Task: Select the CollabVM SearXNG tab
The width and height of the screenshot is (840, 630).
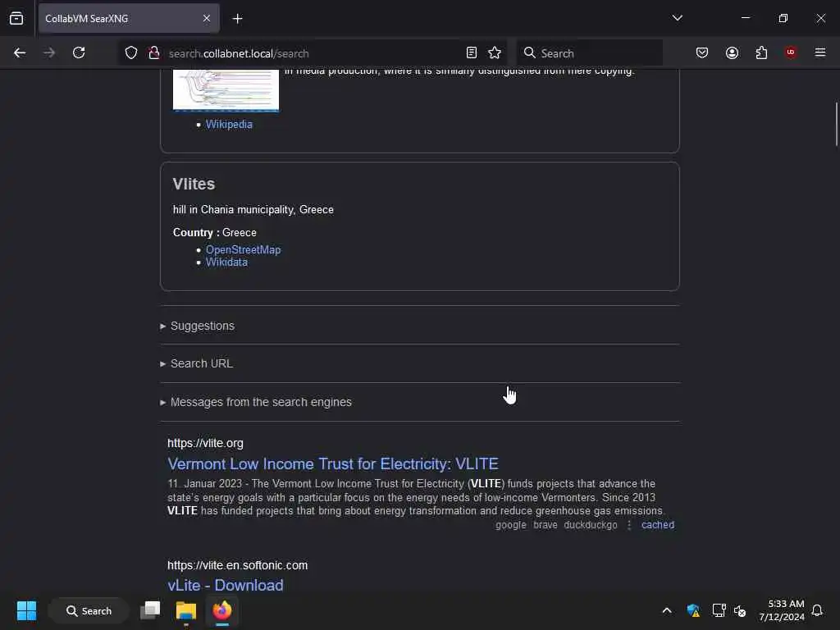Action: [x=129, y=19]
